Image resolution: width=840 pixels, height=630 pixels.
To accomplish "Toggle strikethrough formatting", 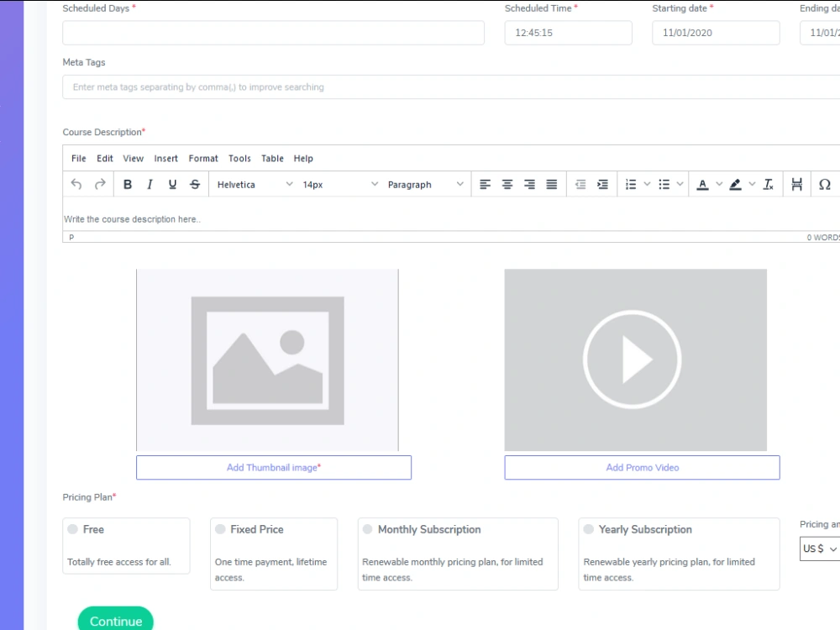I will point(195,184).
